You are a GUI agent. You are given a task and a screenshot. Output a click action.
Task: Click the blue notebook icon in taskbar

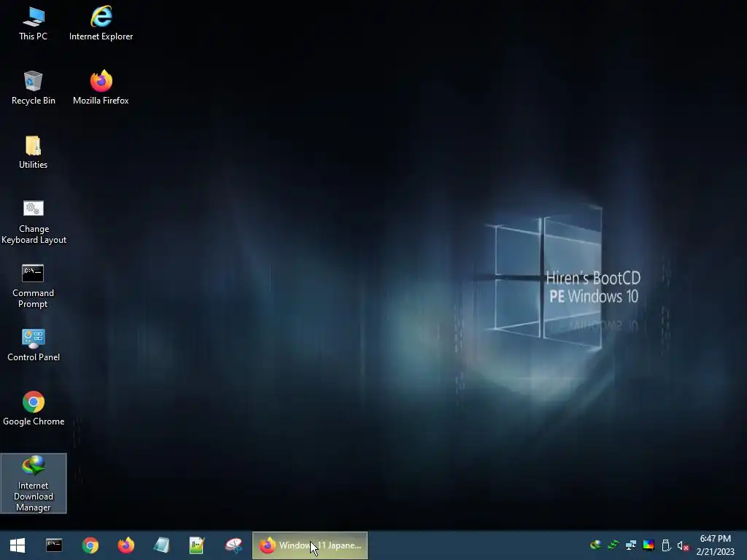pyautogui.click(x=161, y=545)
